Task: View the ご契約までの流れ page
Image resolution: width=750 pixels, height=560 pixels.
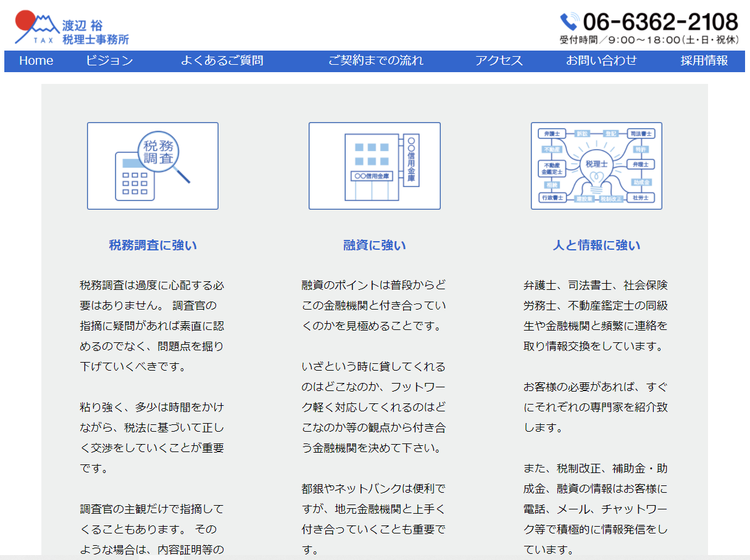Action: click(375, 60)
